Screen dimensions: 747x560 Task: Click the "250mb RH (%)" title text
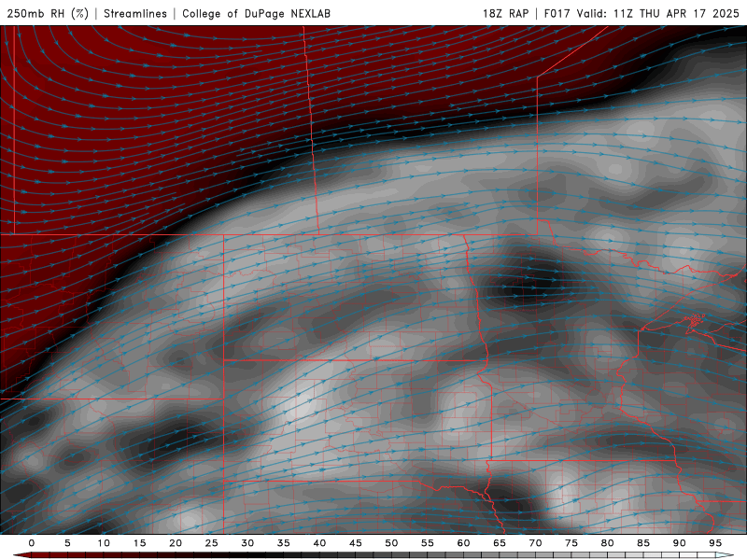(48, 13)
